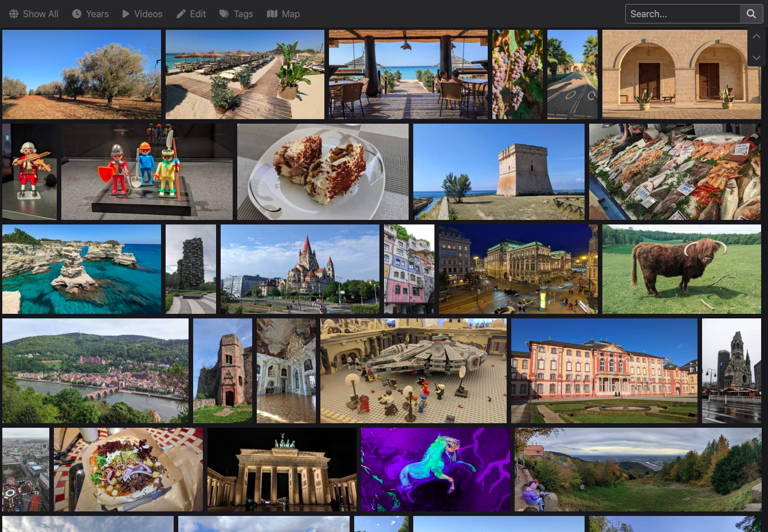Open the turquoise sea cliffs photo
Viewport: 768px width, 532px height.
pos(81,269)
